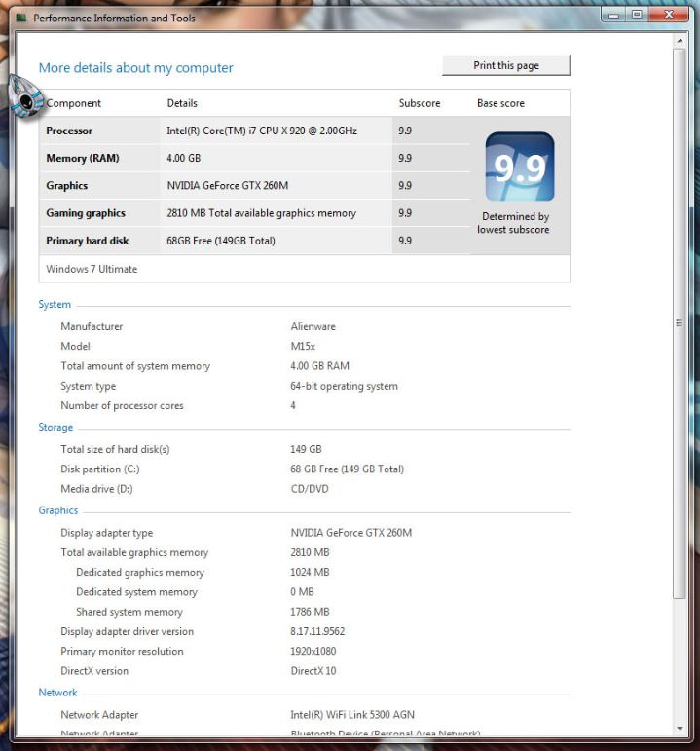This screenshot has width=700, height=751.
Task: Click the 9.9 base score badge
Action: pos(520,167)
